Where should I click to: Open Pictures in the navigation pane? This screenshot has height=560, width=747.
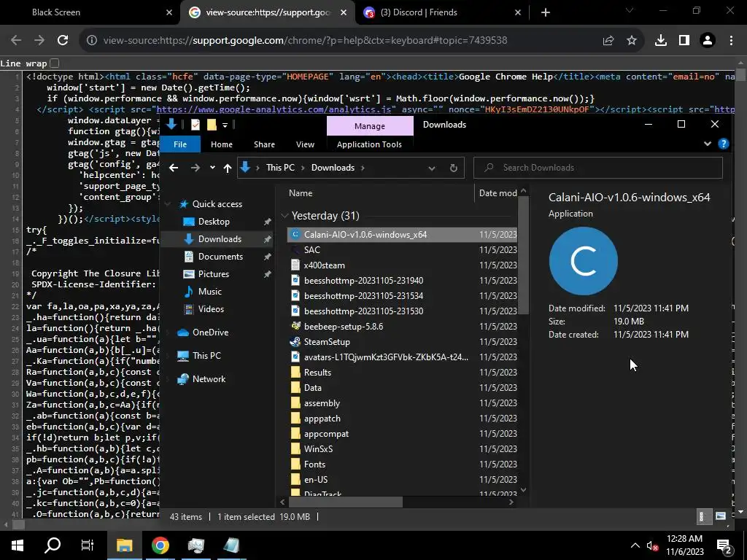point(214,274)
